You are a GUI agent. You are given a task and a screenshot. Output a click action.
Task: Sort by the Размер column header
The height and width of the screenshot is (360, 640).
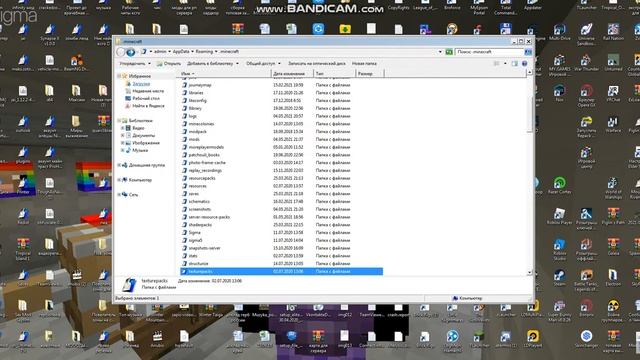369,73
